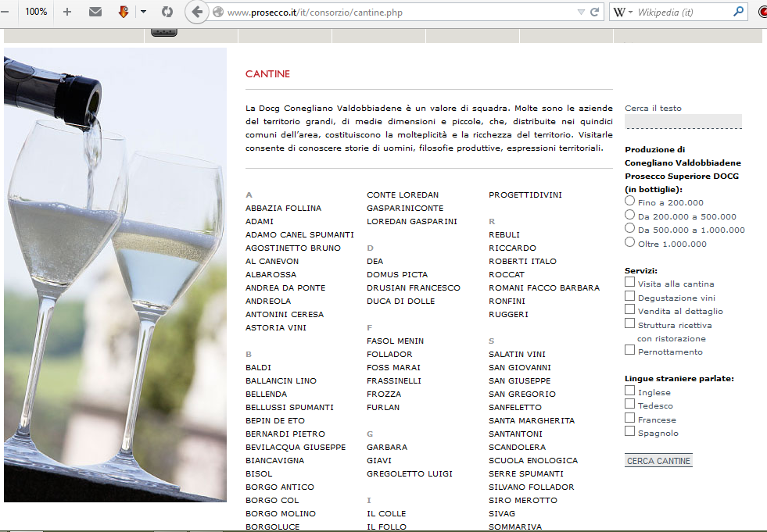Click the 'Cerca il testo' search field
The height and width of the screenshot is (532, 767).
tap(683, 121)
